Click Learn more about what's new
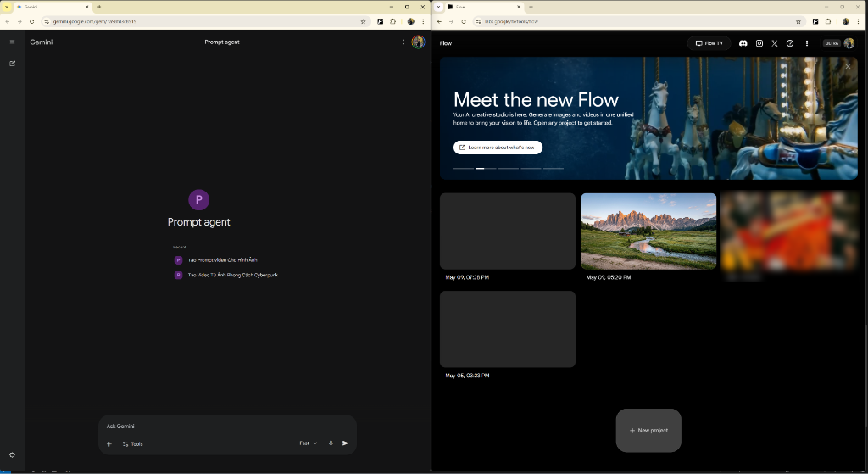This screenshot has height=474, width=868. pyautogui.click(x=498, y=148)
